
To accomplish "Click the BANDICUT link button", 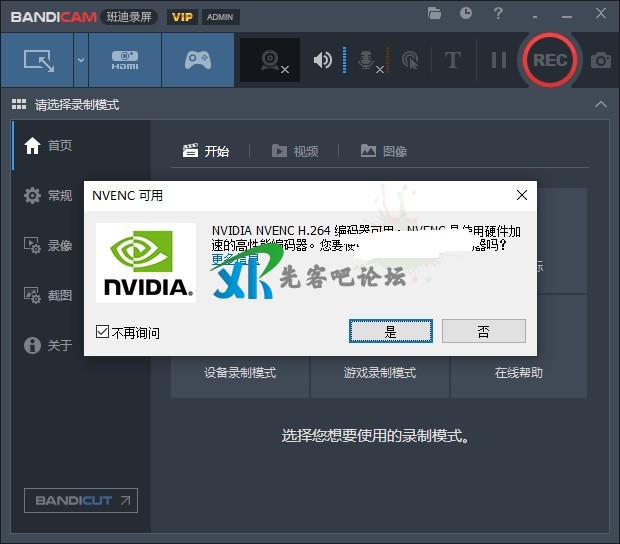I will click(x=81, y=500).
